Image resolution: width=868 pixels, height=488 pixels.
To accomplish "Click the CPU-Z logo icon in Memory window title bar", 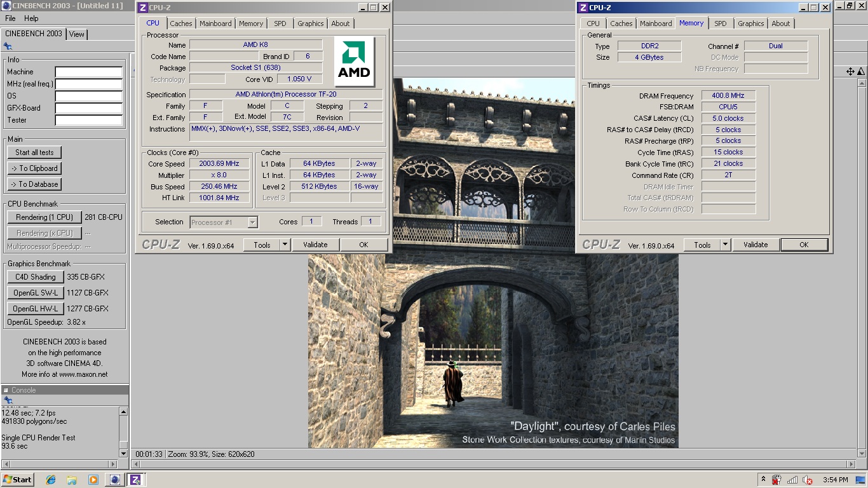I will click(583, 8).
